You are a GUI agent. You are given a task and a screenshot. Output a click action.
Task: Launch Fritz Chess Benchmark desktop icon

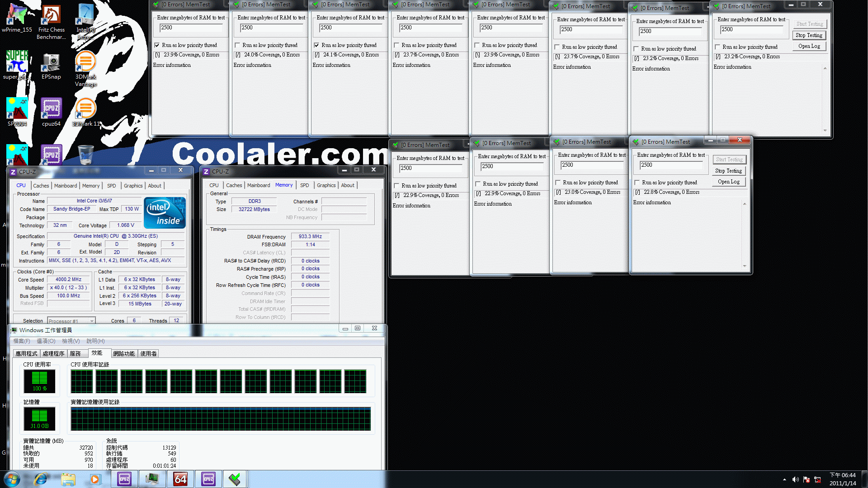[51, 22]
